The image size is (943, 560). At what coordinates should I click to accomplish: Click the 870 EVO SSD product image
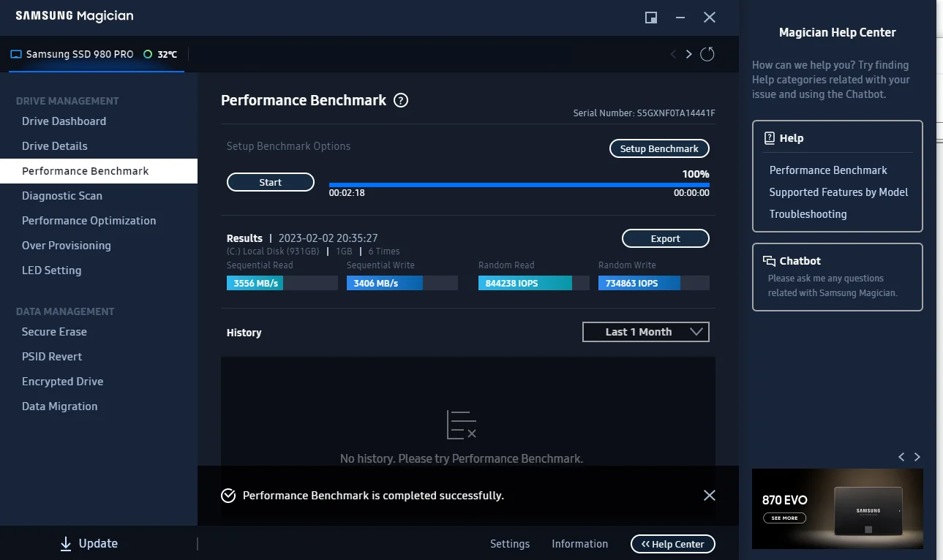coord(868,511)
